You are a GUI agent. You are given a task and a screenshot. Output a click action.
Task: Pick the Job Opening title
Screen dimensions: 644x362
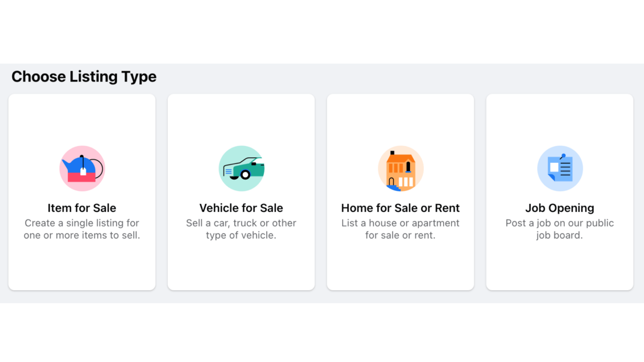(x=560, y=208)
